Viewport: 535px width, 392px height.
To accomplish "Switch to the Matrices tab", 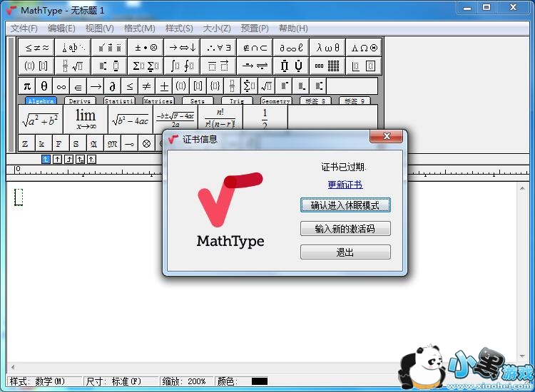I will point(158,101).
